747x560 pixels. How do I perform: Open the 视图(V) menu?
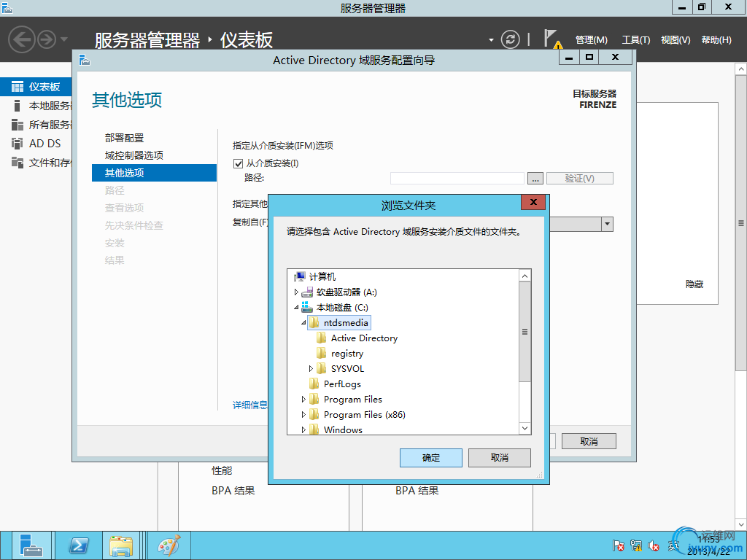click(676, 40)
